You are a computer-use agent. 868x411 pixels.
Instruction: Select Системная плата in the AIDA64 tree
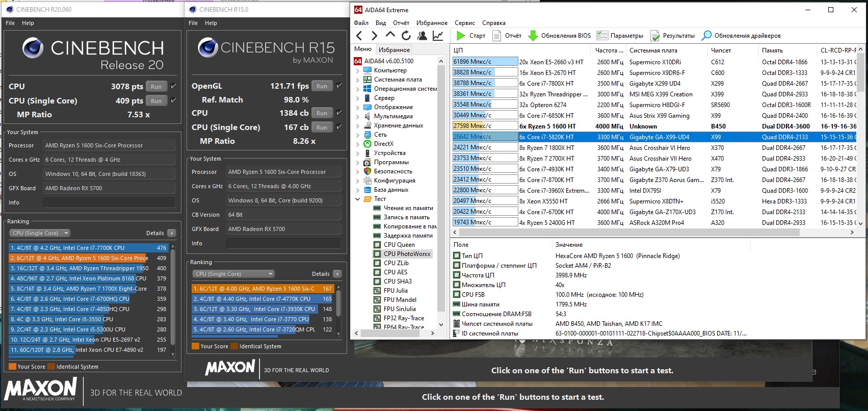[x=398, y=80]
